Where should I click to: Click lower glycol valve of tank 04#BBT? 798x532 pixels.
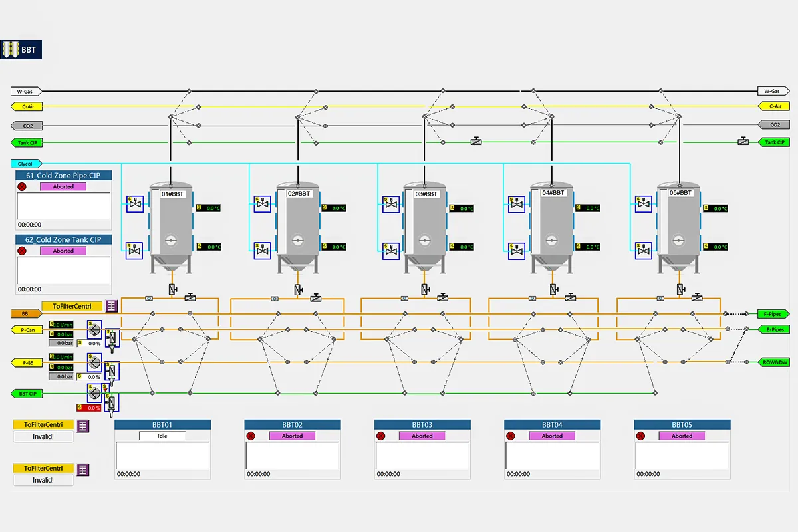pos(517,251)
